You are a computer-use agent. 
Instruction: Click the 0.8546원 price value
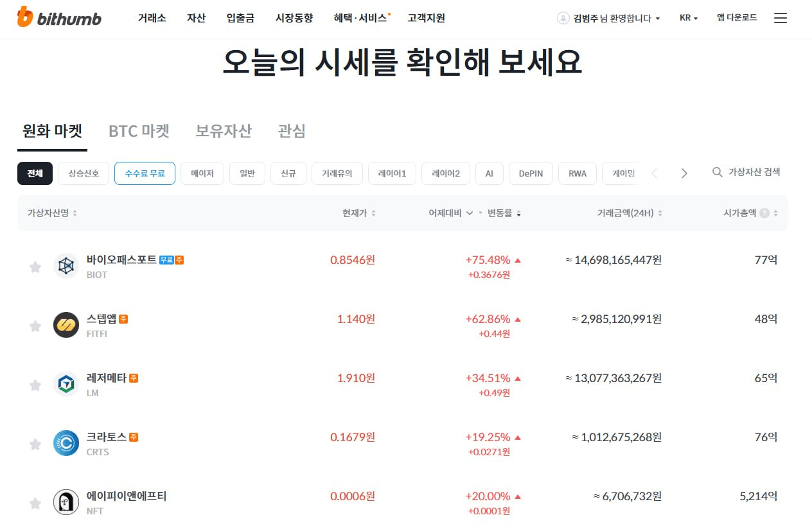353,260
